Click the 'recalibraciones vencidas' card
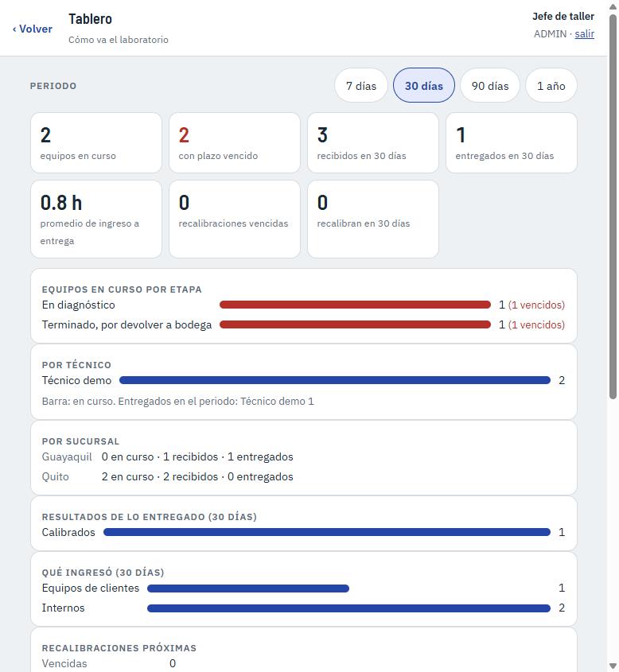 click(235, 219)
